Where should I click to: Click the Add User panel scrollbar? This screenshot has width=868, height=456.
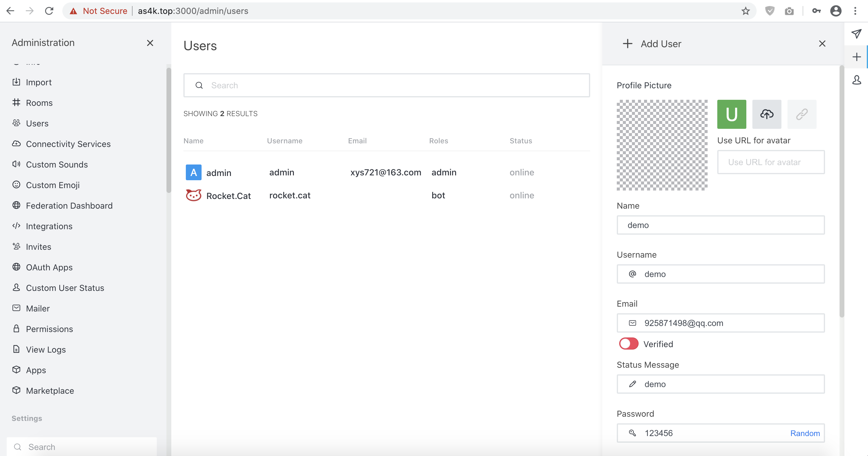841,192
